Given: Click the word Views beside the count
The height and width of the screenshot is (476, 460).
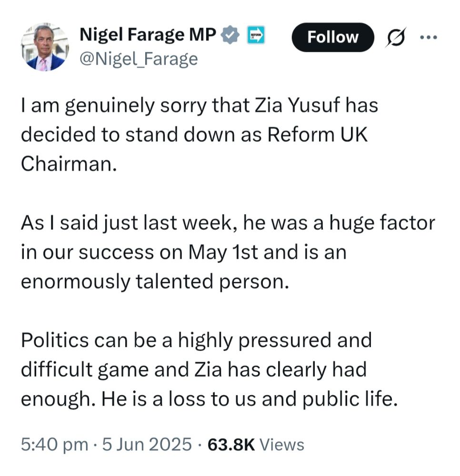Looking at the screenshot, I should [x=282, y=445].
